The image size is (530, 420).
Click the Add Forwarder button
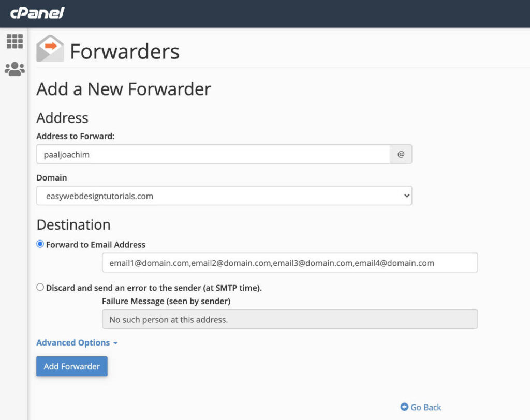coord(71,366)
